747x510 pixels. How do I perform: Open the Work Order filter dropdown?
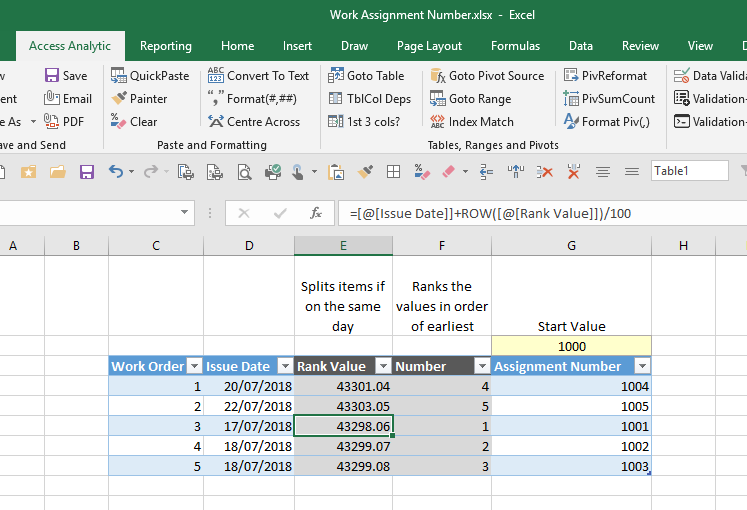(x=194, y=366)
